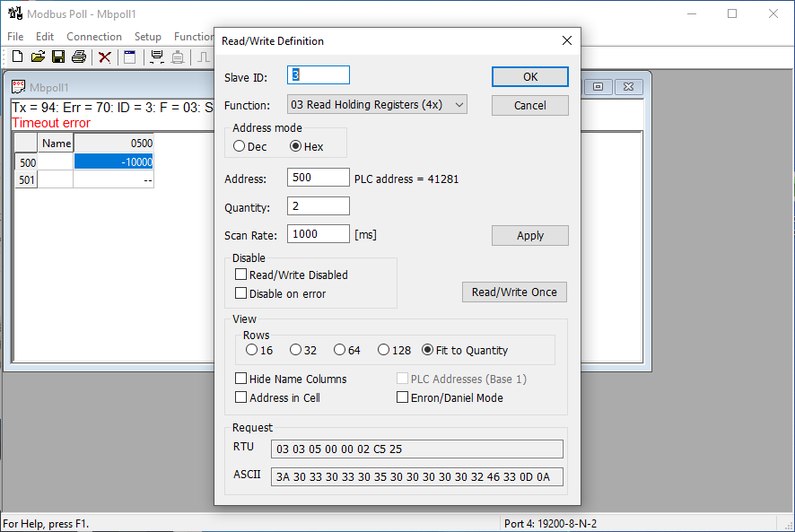Select the Dec address mode radio button
This screenshot has width=795, height=532.
coord(240,146)
